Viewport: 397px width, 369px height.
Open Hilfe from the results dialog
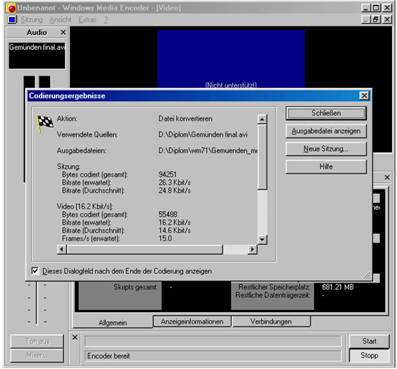pyautogui.click(x=326, y=166)
